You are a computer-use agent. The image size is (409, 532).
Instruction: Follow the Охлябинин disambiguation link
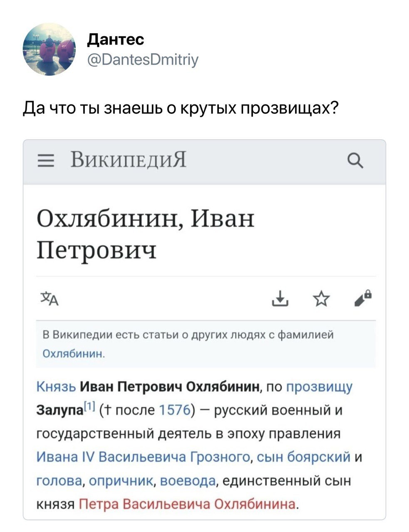[74, 354]
